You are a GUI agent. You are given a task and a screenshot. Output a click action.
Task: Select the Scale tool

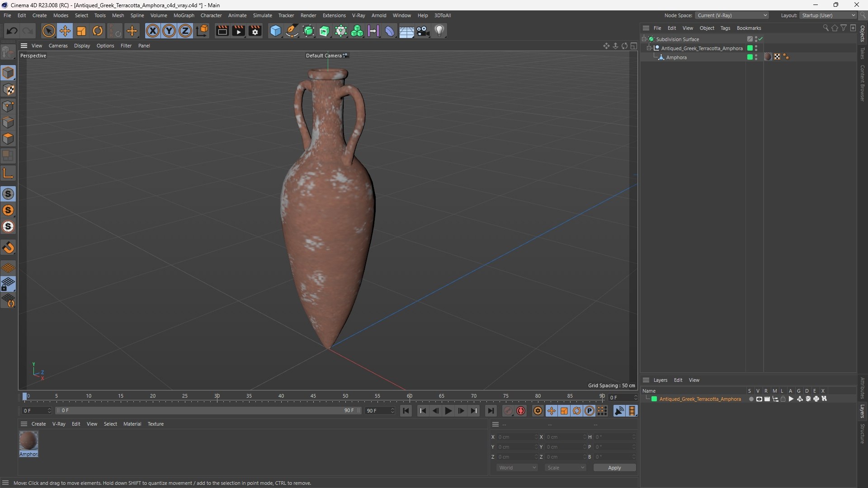[x=81, y=31]
